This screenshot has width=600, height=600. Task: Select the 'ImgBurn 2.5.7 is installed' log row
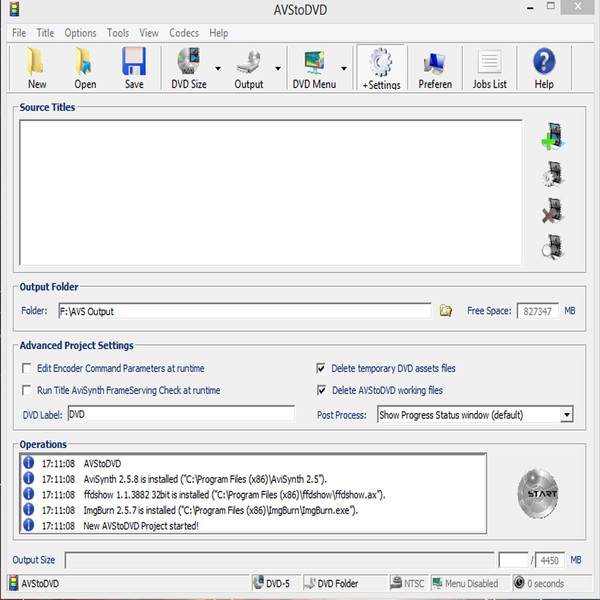tap(253, 510)
